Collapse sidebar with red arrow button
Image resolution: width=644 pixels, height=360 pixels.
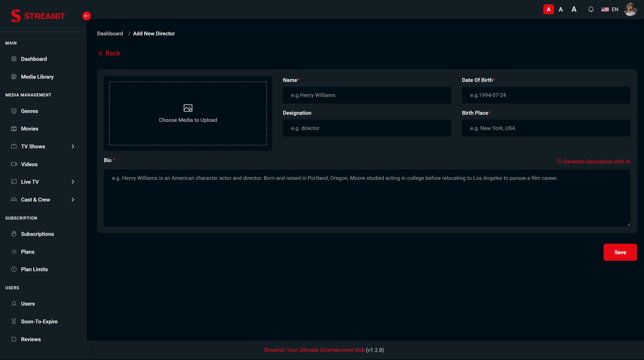click(86, 16)
